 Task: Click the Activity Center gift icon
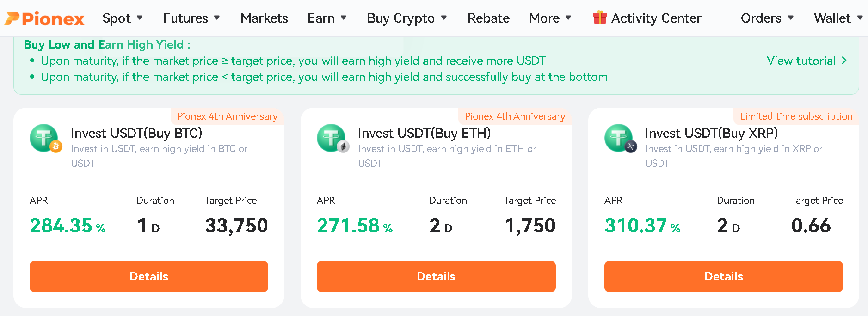click(599, 18)
